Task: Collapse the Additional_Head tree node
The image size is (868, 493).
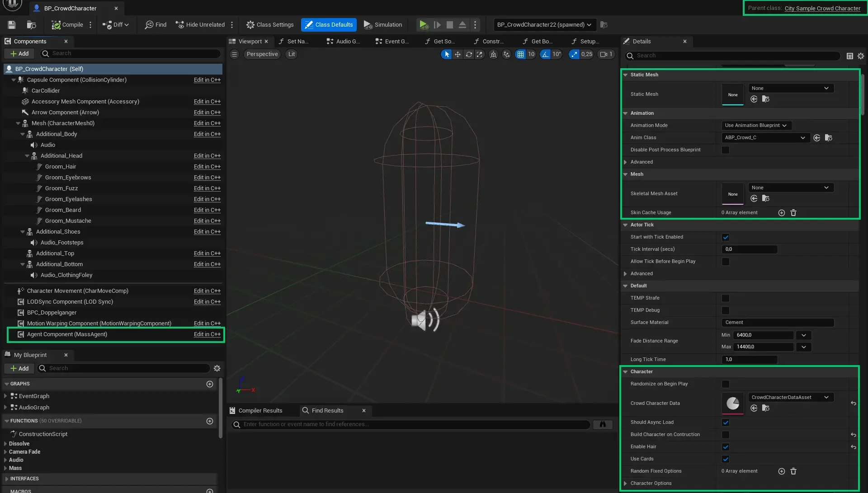Action: point(27,156)
